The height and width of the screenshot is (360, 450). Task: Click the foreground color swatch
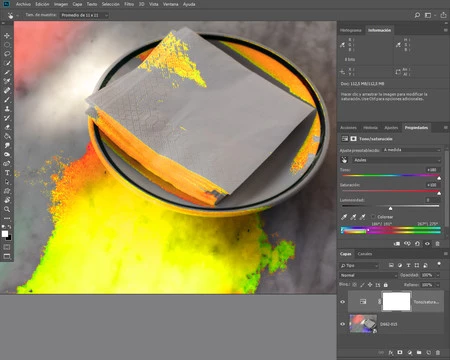5,234
